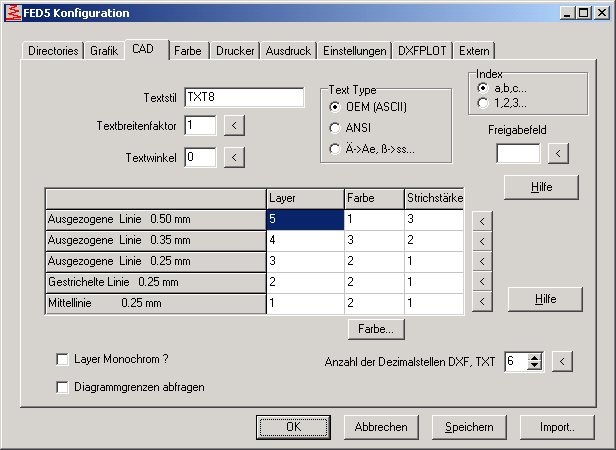The image size is (616, 450).
Task: Switch to the Drucker tab
Action: pos(234,51)
